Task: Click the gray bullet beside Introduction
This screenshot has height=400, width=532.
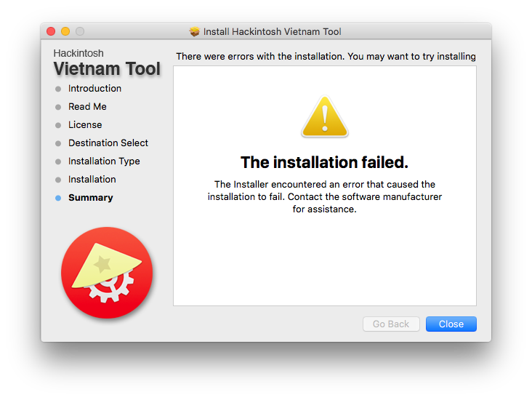Action: point(58,89)
